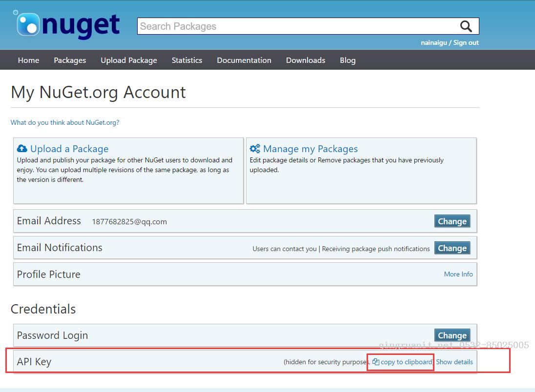Go to the Home menu item
Image resolution: width=535 pixels, height=392 pixels.
(29, 60)
